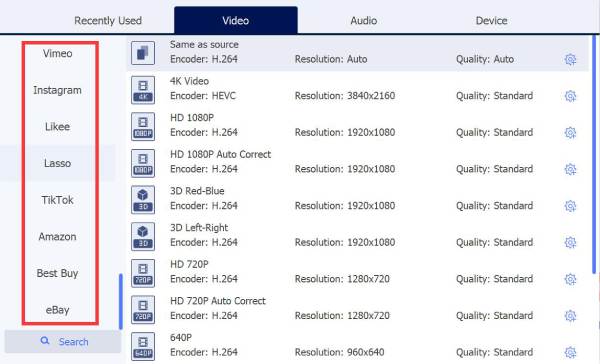The width and height of the screenshot is (600, 364).
Task: Click 'Resolution: Auto' text
Action: [x=331, y=59]
